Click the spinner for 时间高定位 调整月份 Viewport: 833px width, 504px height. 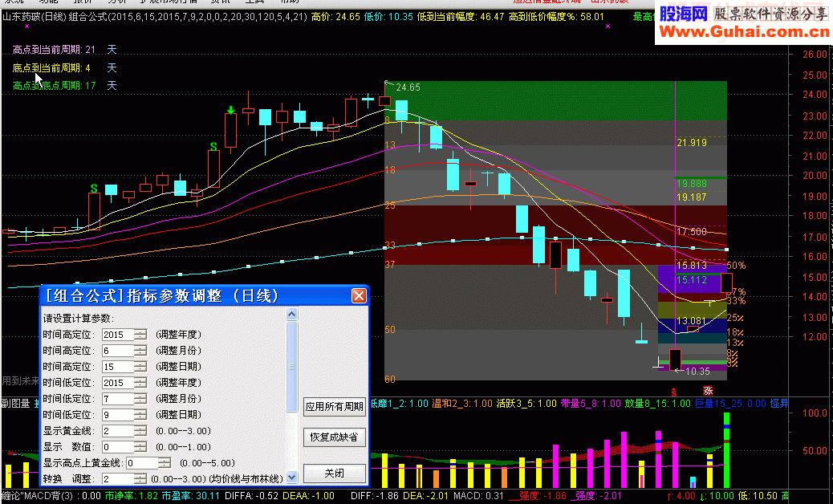[x=140, y=351]
